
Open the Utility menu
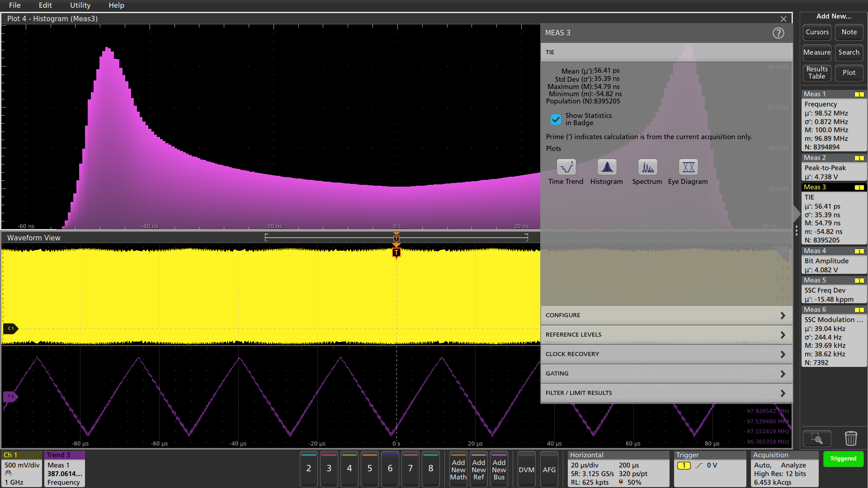click(80, 5)
